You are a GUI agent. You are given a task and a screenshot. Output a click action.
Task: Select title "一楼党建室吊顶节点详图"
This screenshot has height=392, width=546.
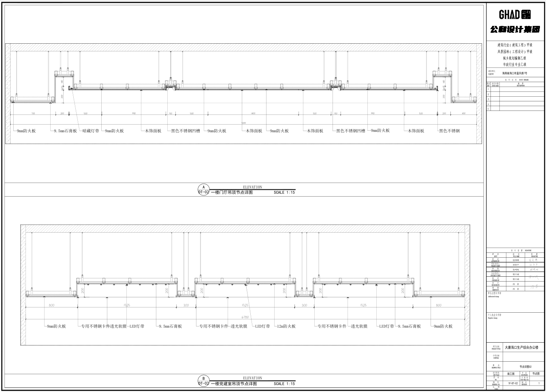234,384
